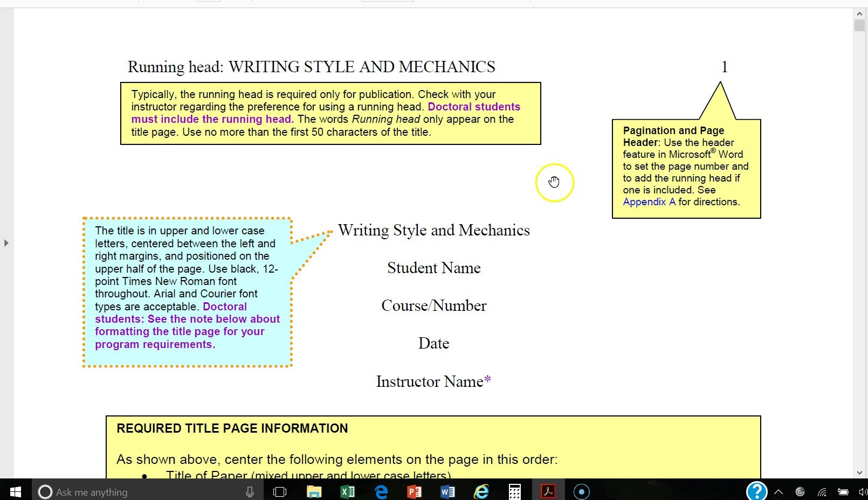The image size is (868, 500).
Task: Follow the Appendix A hyperlink
Action: coord(649,202)
